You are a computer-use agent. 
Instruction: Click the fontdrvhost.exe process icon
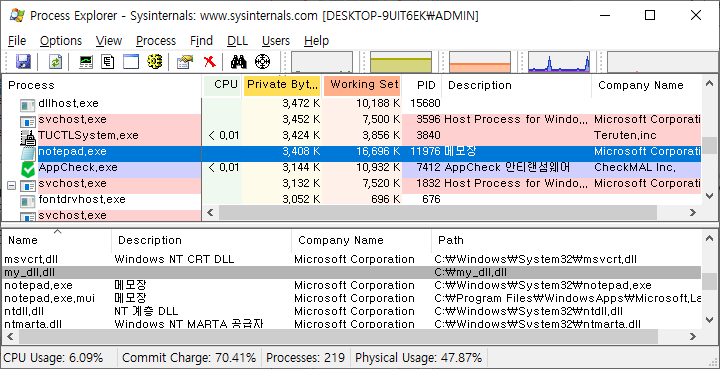pos(28,201)
